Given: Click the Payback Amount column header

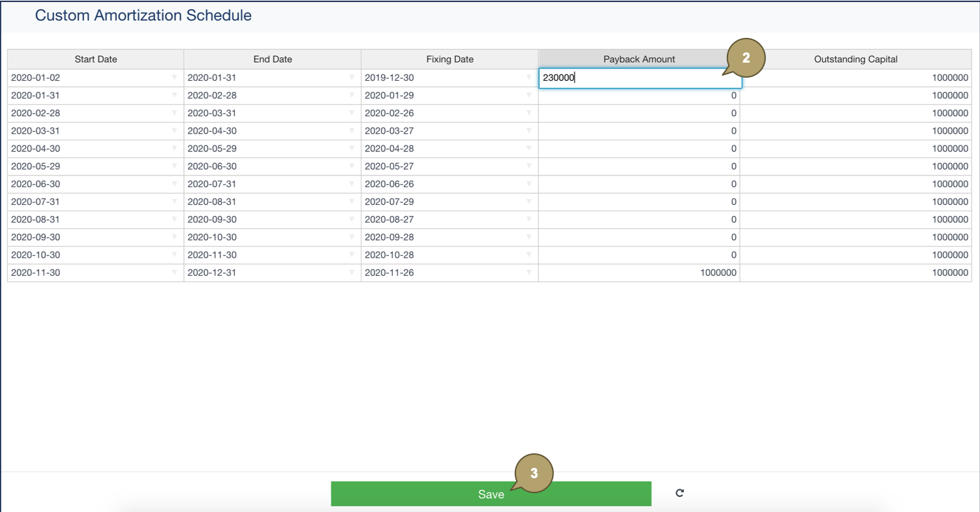Looking at the screenshot, I should pyautogui.click(x=639, y=59).
